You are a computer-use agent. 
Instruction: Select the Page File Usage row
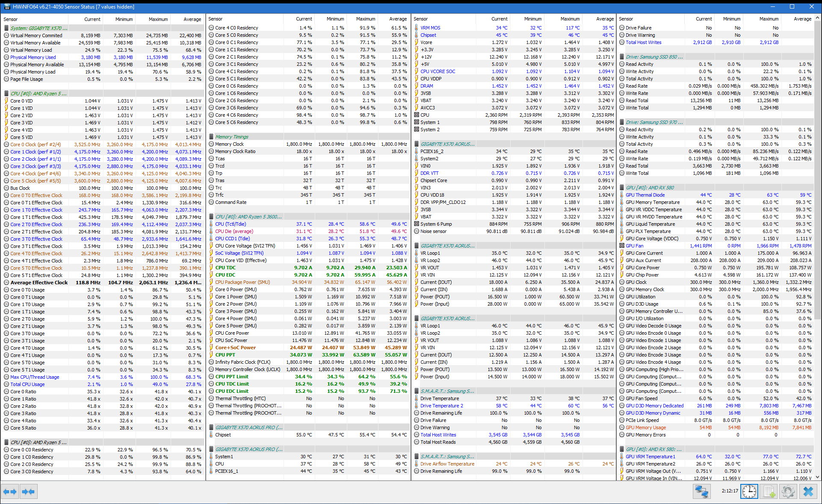pos(103,79)
